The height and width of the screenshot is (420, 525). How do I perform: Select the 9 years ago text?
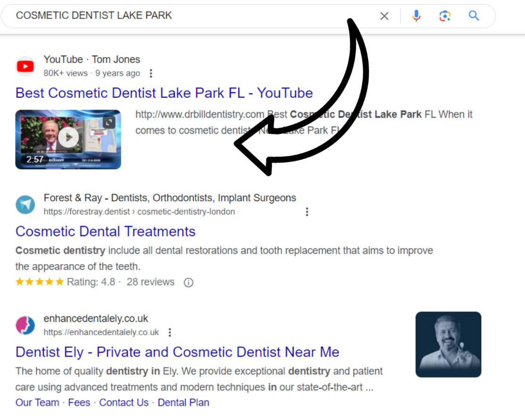(117, 74)
